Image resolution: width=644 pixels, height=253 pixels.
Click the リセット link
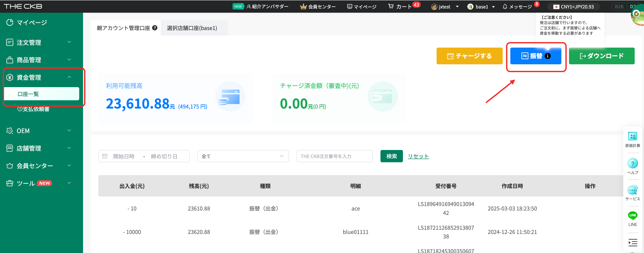point(418,156)
